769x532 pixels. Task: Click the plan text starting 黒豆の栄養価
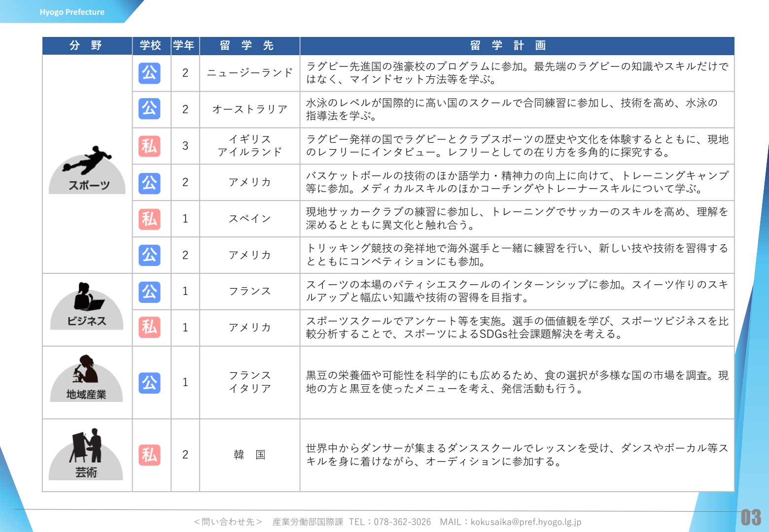(517, 382)
